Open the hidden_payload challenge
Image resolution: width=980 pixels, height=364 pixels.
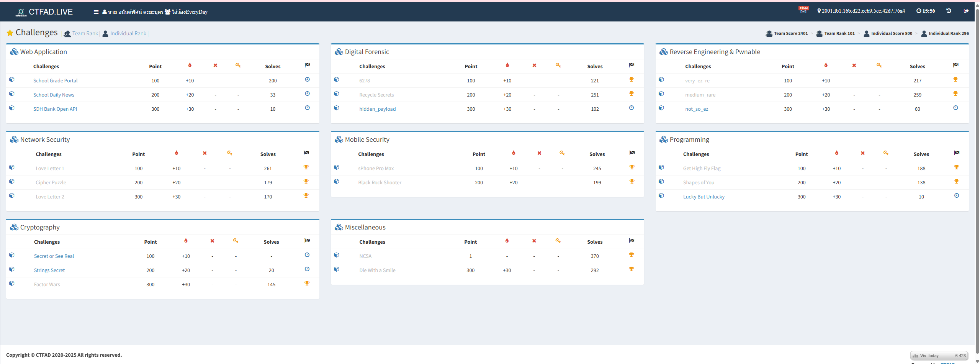point(377,109)
